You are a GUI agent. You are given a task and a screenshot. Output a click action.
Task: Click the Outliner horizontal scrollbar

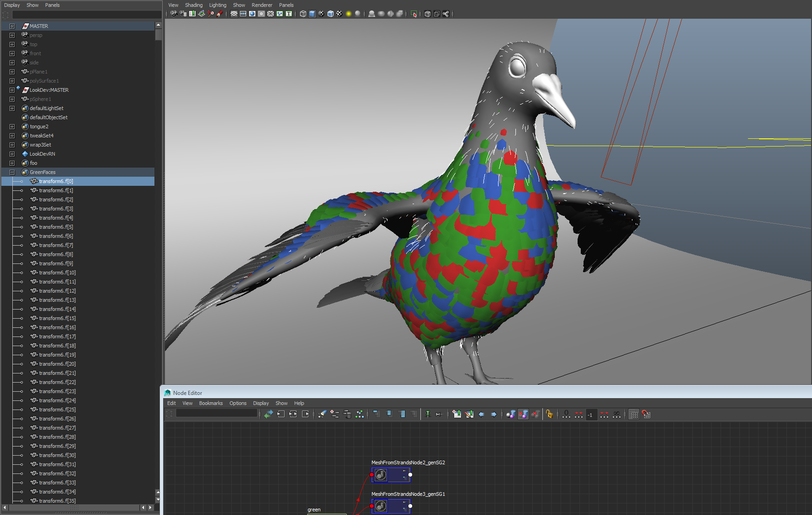coord(73,507)
